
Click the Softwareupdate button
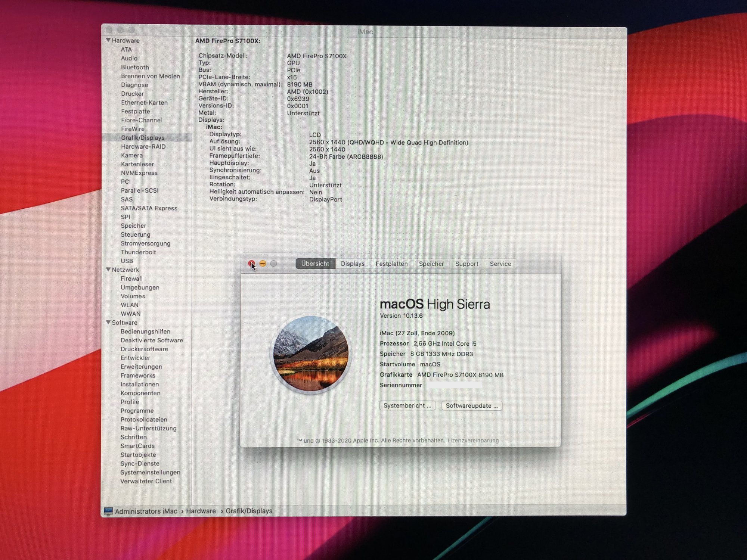point(471,405)
